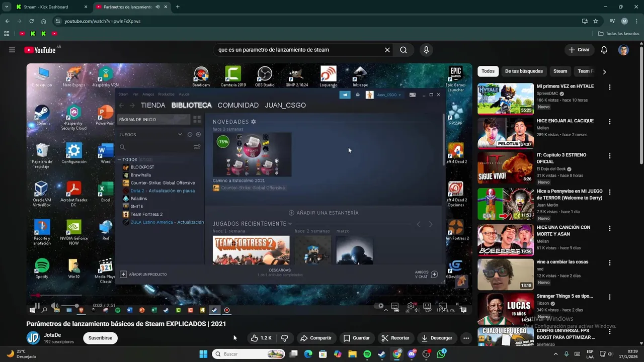Open Steam from the taskbar

[382, 354]
